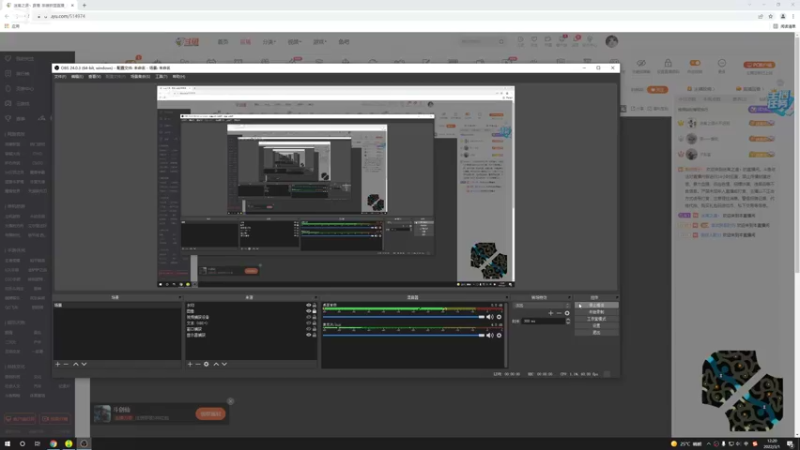Screen dimensions: 800x450
Task: Click 退出 button in OBS controls
Action: pos(596,332)
